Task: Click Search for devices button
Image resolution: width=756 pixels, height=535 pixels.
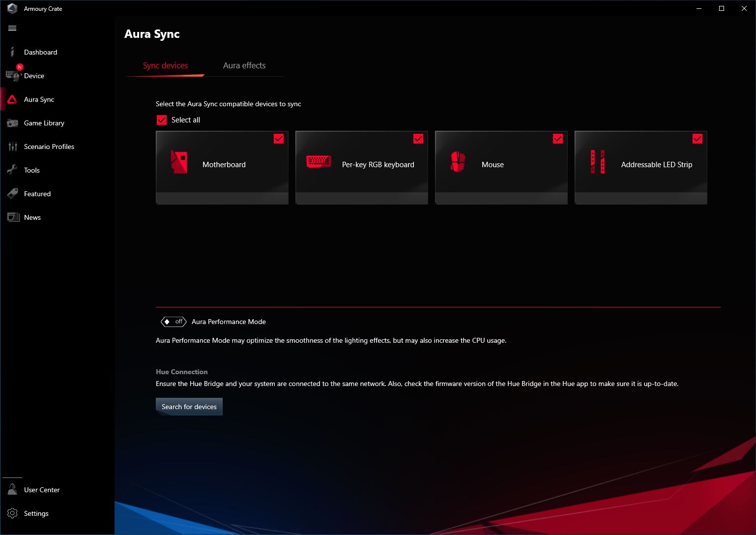Action: point(189,407)
